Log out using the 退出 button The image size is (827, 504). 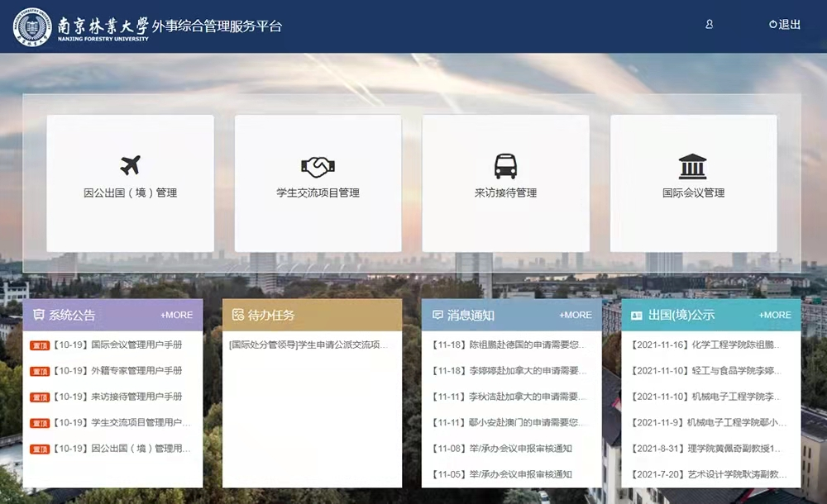(785, 24)
